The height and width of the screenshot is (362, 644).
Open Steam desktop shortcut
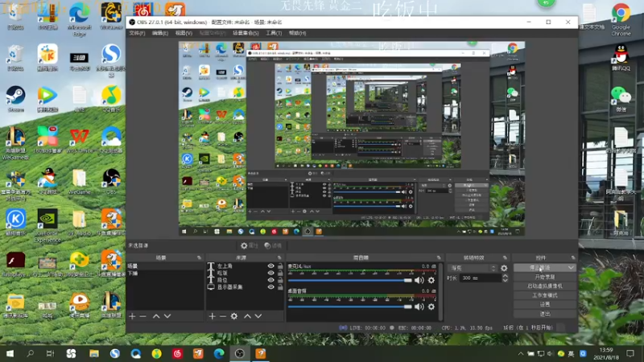click(x=15, y=98)
